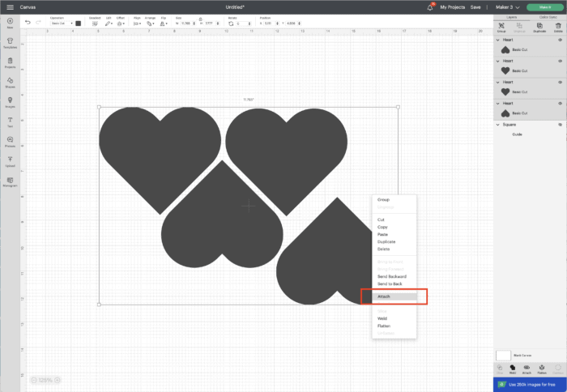The height and width of the screenshot is (392, 567).
Task: Click the Undo arrow icon
Action: (27, 22)
